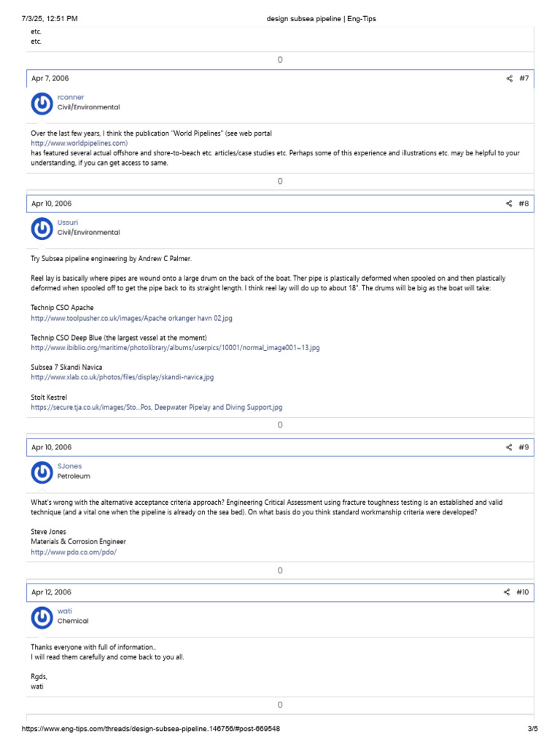Click share icon on post #10
This screenshot has height=747, width=560.
coord(507,592)
